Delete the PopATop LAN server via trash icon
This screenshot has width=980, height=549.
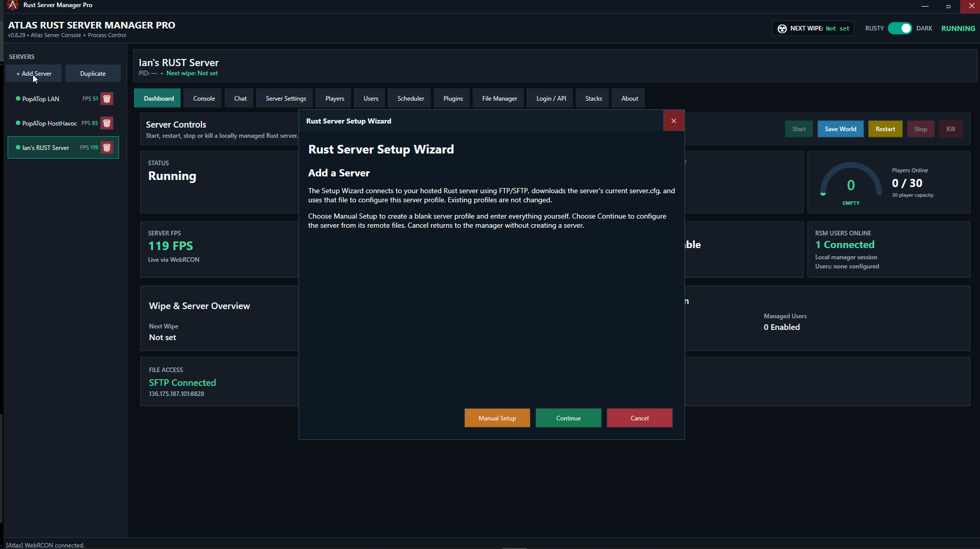tap(107, 99)
